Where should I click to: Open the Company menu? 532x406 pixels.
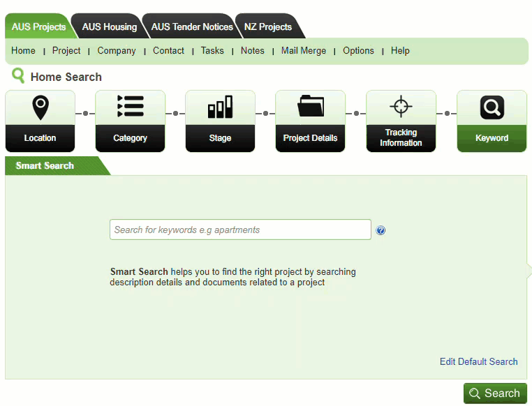coord(117,50)
